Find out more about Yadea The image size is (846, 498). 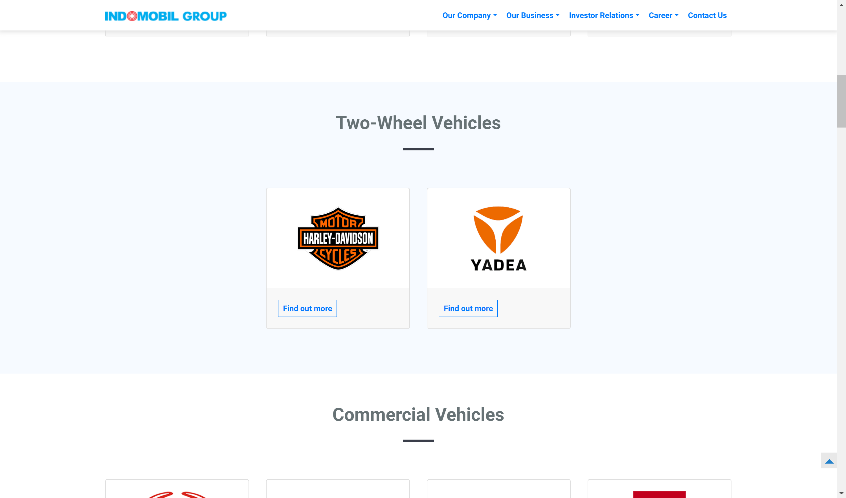pos(468,309)
